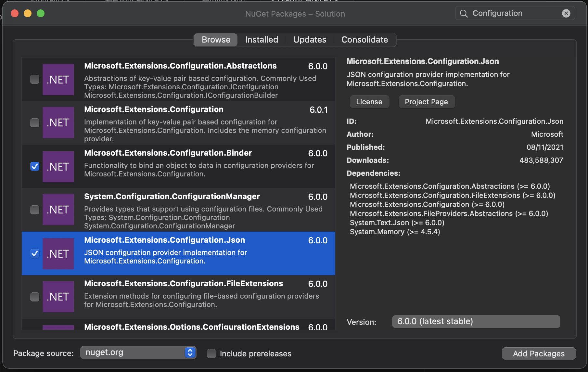
Task: Click inside the search field
Action: [507, 13]
